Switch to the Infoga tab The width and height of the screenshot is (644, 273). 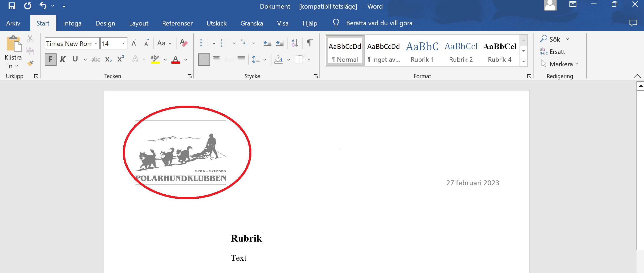(72, 23)
